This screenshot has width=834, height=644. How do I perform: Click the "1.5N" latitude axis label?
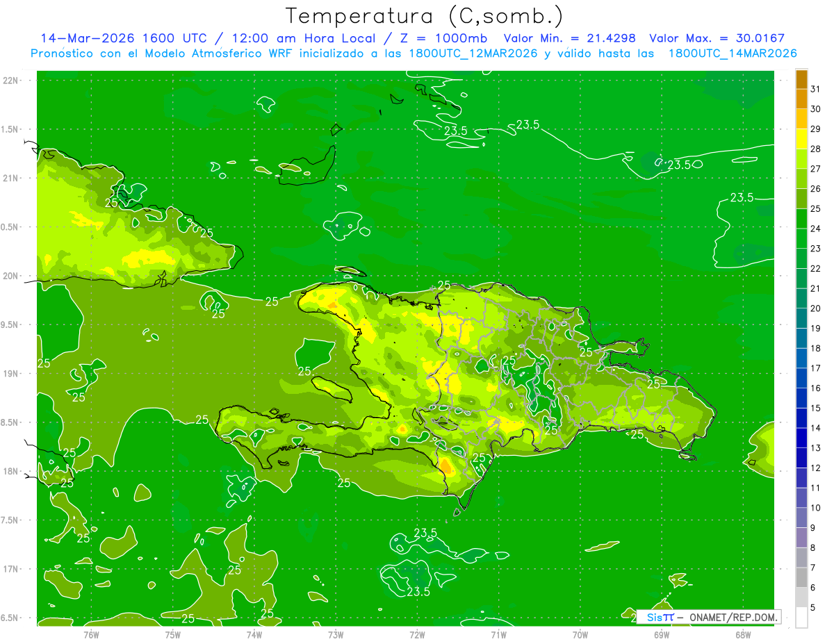[x=10, y=129]
